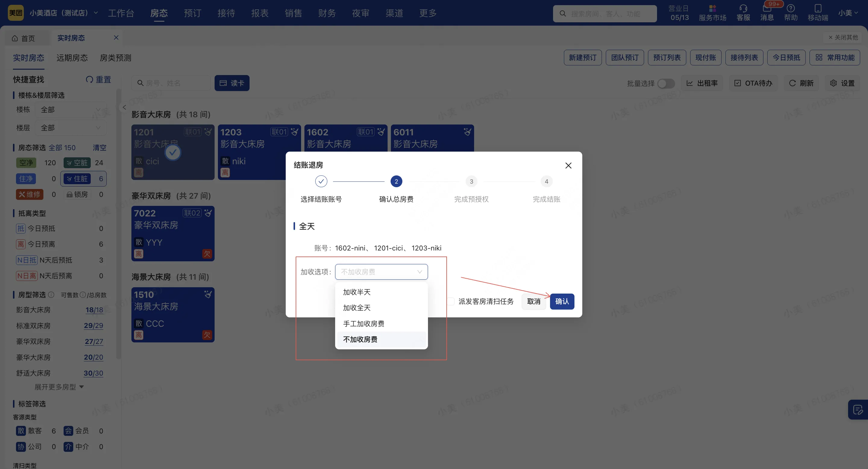The image size is (868, 469).
Task: Click the 18/18 count for 影音大床房
Action: point(94,310)
